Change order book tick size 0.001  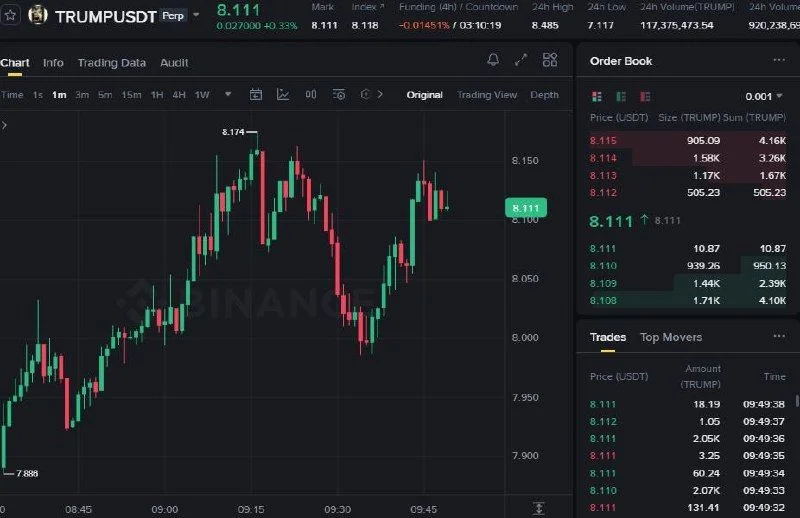pos(764,96)
